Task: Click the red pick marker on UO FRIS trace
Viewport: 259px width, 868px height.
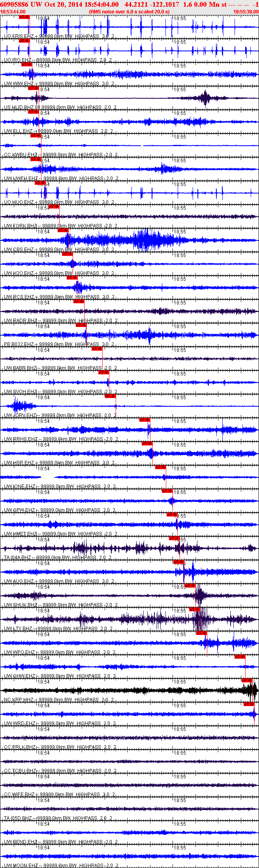Action: click(24, 17)
